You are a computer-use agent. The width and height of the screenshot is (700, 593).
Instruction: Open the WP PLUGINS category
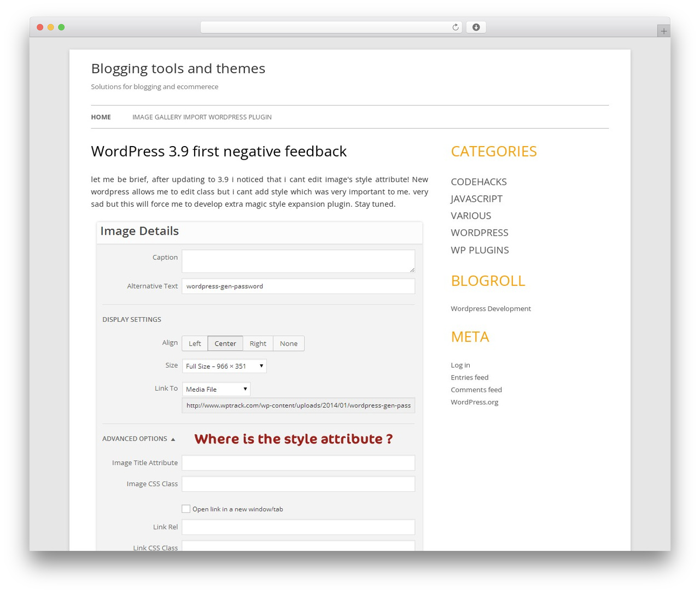pyautogui.click(x=480, y=250)
